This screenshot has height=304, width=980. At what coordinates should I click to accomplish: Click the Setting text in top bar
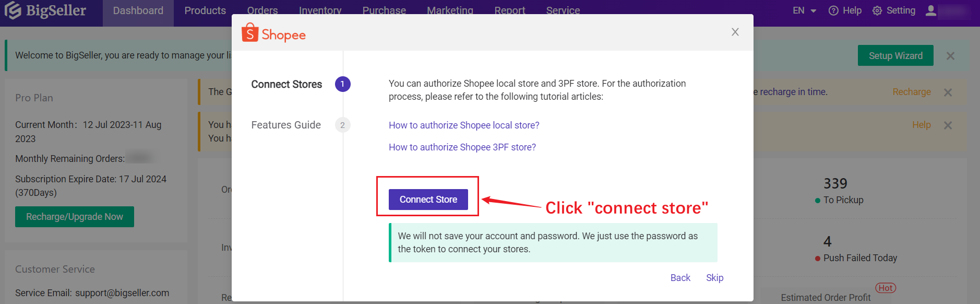tap(901, 10)
